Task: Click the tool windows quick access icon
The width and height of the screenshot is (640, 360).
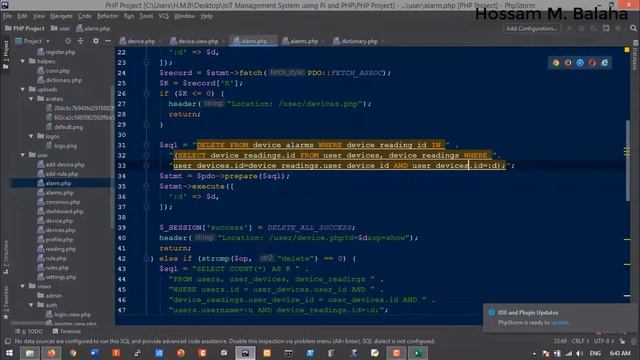Action: point(7,341)
